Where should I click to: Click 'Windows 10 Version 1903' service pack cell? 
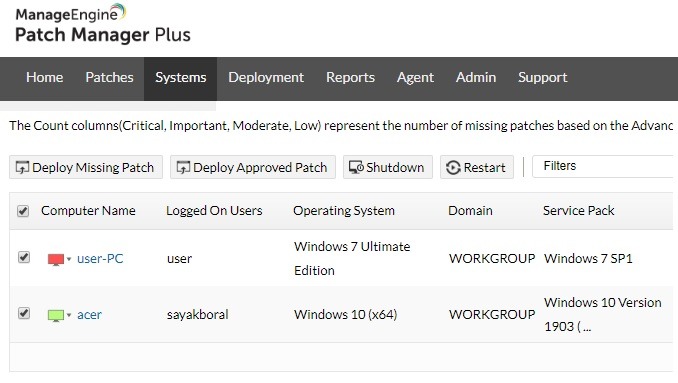pyautogui.click(x=603, y=314)
